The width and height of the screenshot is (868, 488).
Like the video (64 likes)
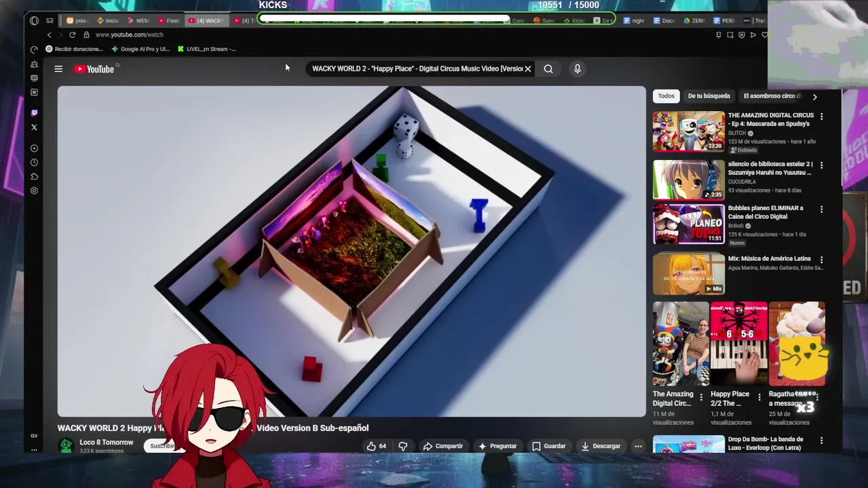[x=377, y=446]
